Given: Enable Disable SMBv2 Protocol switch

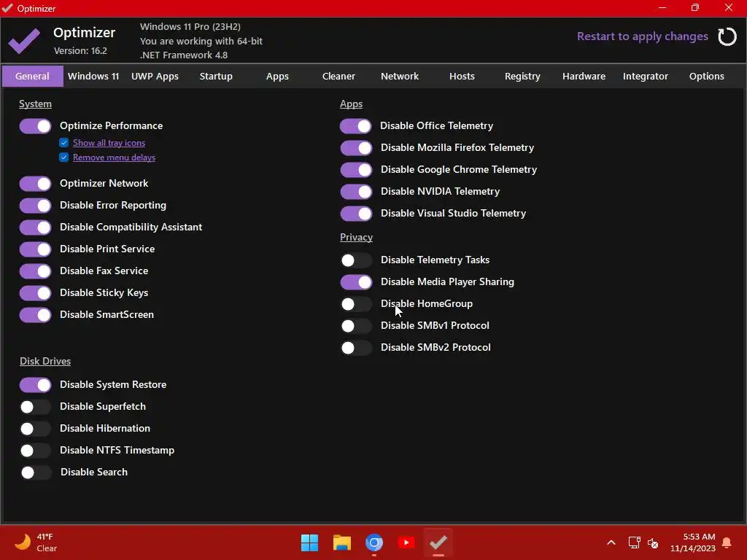Looking at the screenshot, I should tap(356, 348).
